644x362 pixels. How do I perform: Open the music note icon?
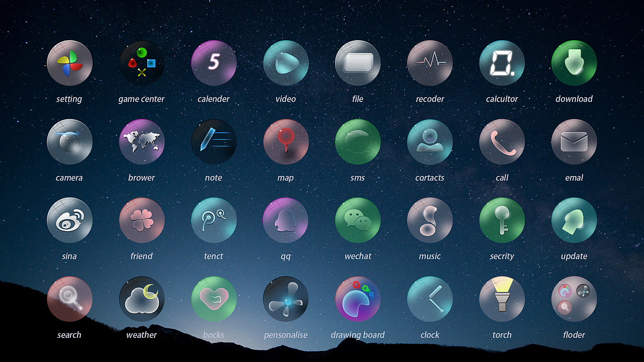(x=430, y=220)
